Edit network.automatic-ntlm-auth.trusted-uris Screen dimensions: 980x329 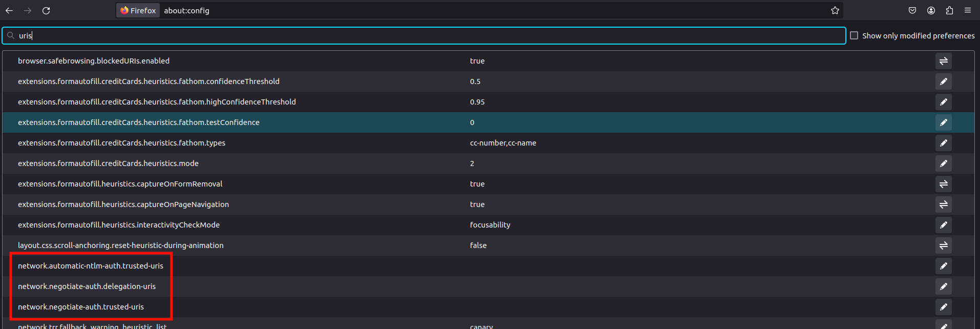tap(944, 266)
